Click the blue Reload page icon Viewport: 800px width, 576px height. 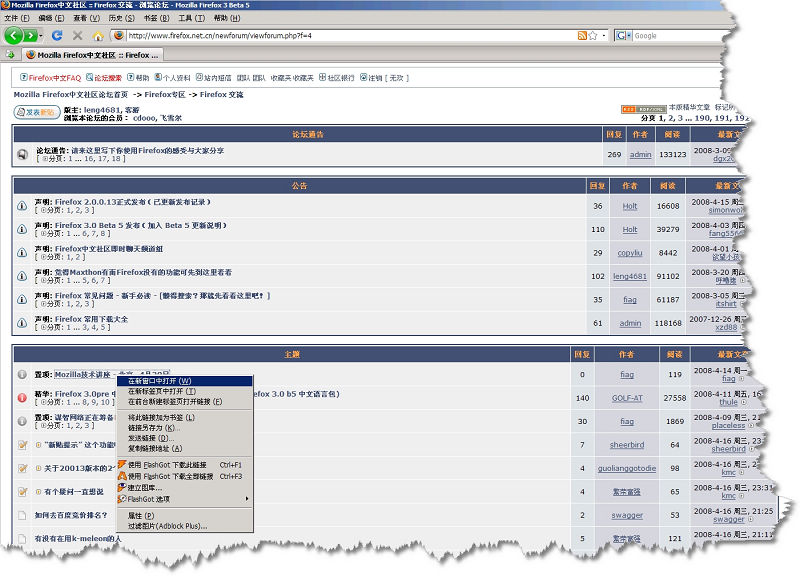tap(57, 36)
